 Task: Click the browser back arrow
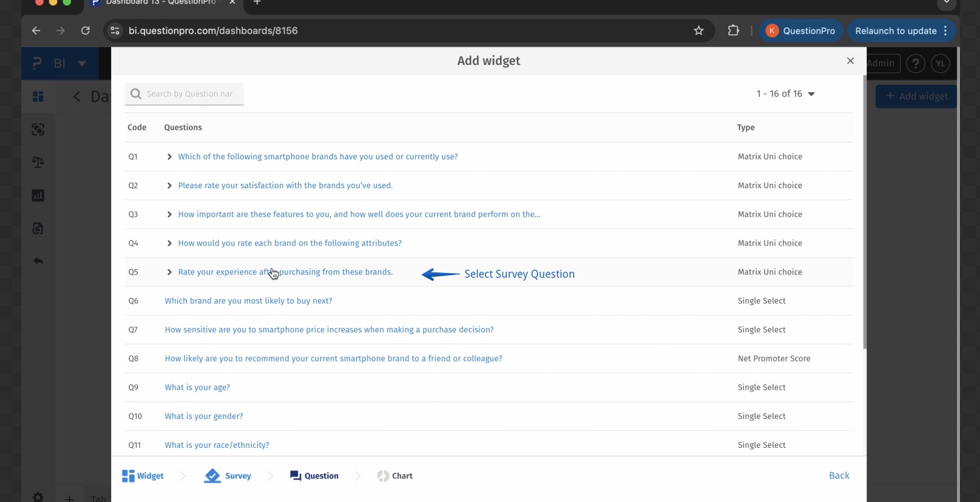point(36,31)
